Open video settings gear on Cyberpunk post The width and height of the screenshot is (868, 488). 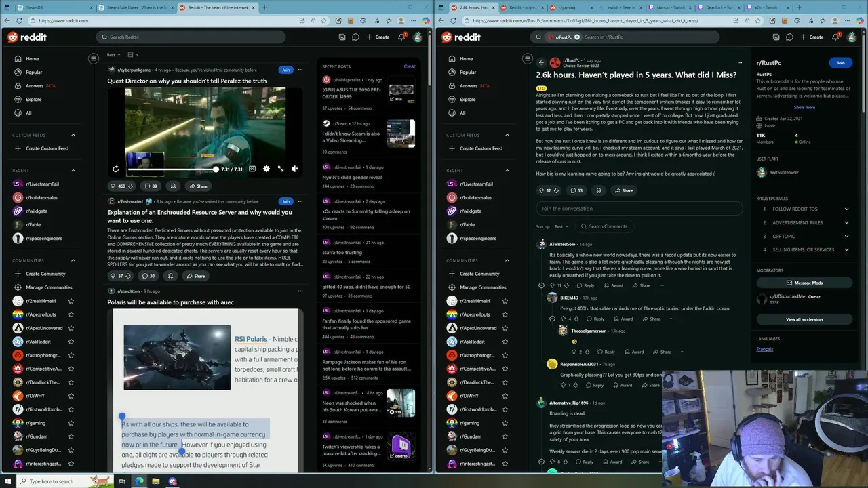(x=266, y=169)
